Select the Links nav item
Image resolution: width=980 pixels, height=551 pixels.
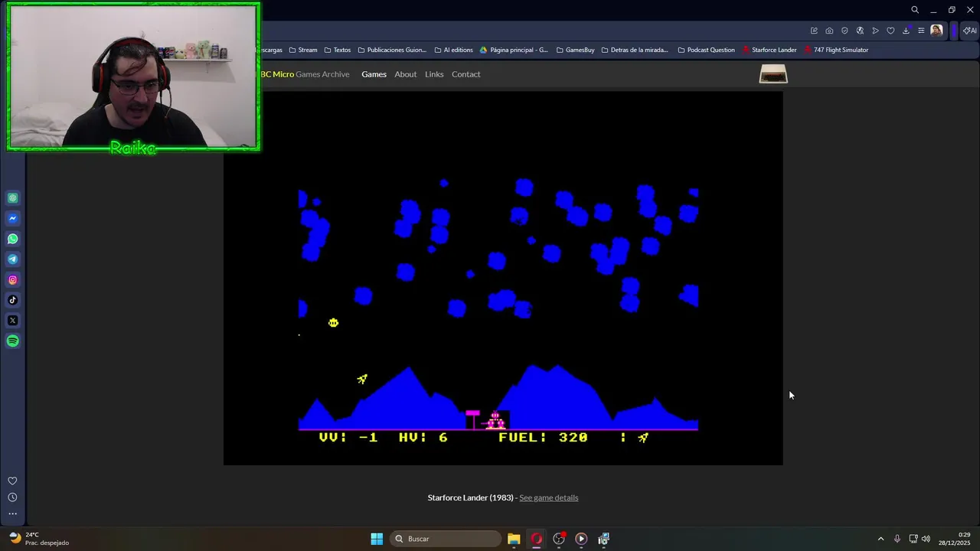point(434,74)
